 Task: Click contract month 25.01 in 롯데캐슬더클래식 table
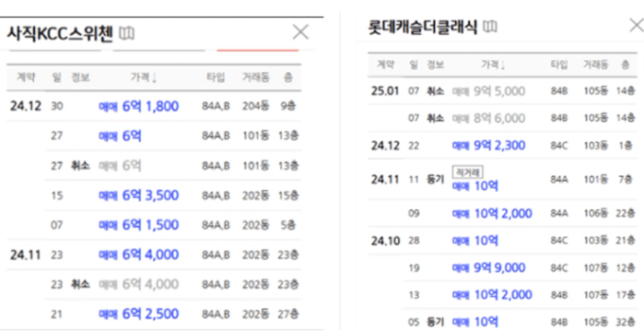(385, 90)
